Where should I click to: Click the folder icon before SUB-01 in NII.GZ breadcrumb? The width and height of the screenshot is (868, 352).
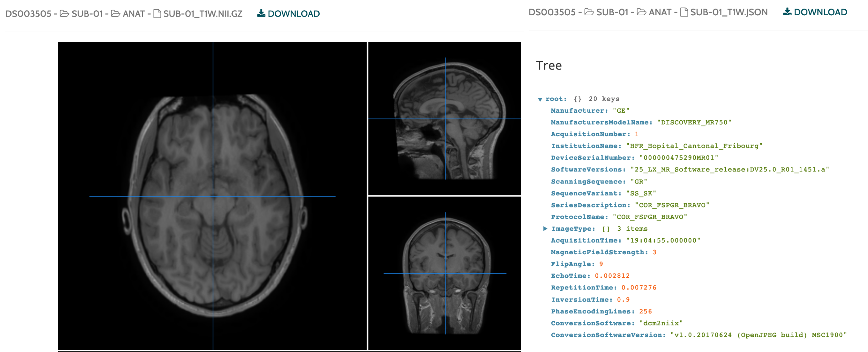[x=64, y=13]
